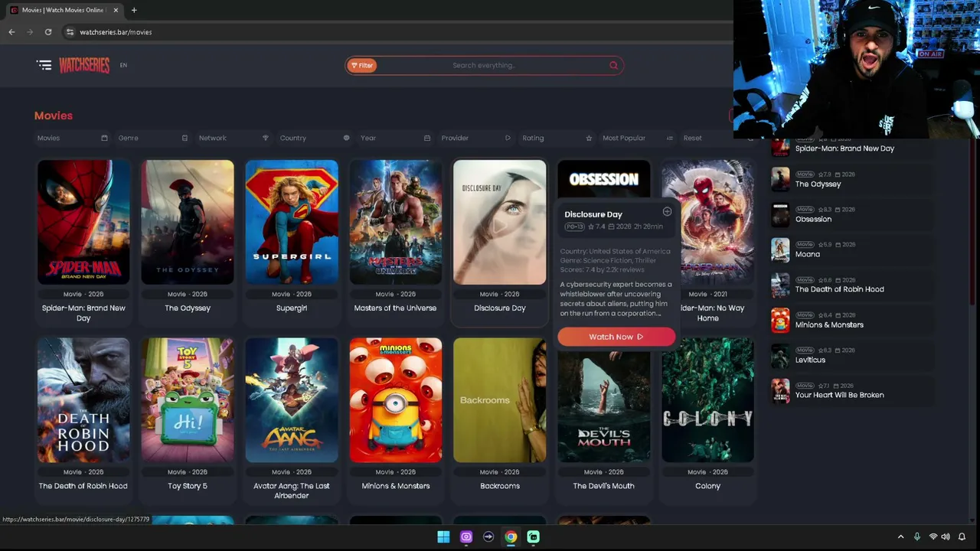
Task: Click the Filter button
Action: [361, 65]
